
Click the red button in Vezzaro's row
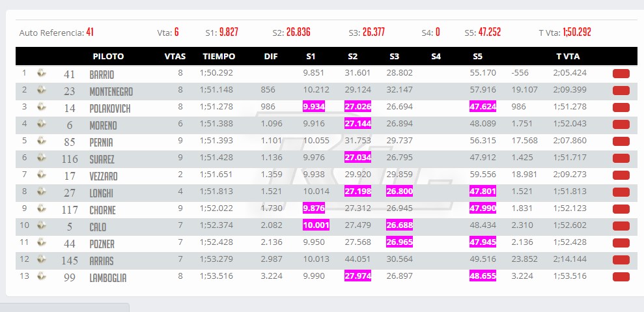tap(621, 175)
